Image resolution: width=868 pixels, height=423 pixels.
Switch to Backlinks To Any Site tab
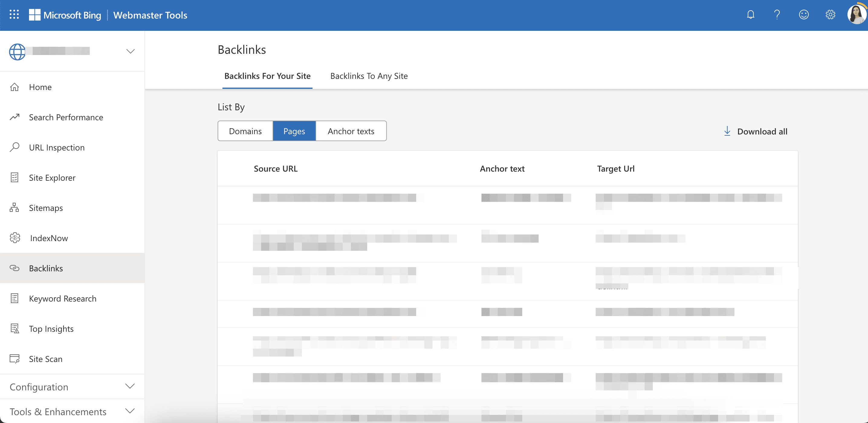369,75
